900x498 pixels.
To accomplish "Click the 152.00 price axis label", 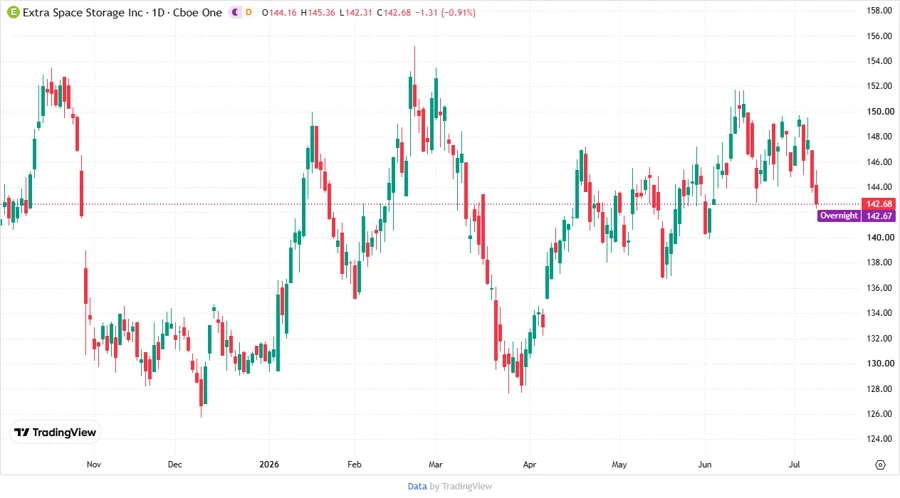I will pyautogui.click(x=879, y=86).
